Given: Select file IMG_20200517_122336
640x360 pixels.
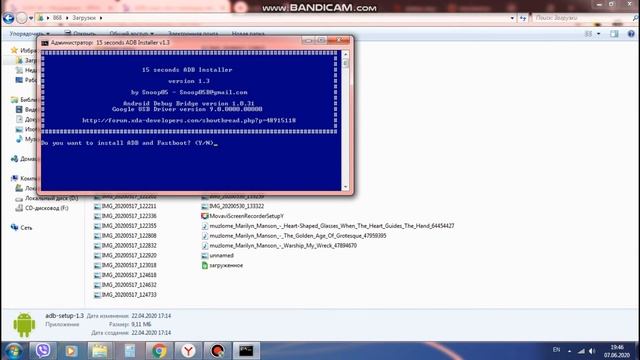Looking at the screenshot, I should [125, 216].
